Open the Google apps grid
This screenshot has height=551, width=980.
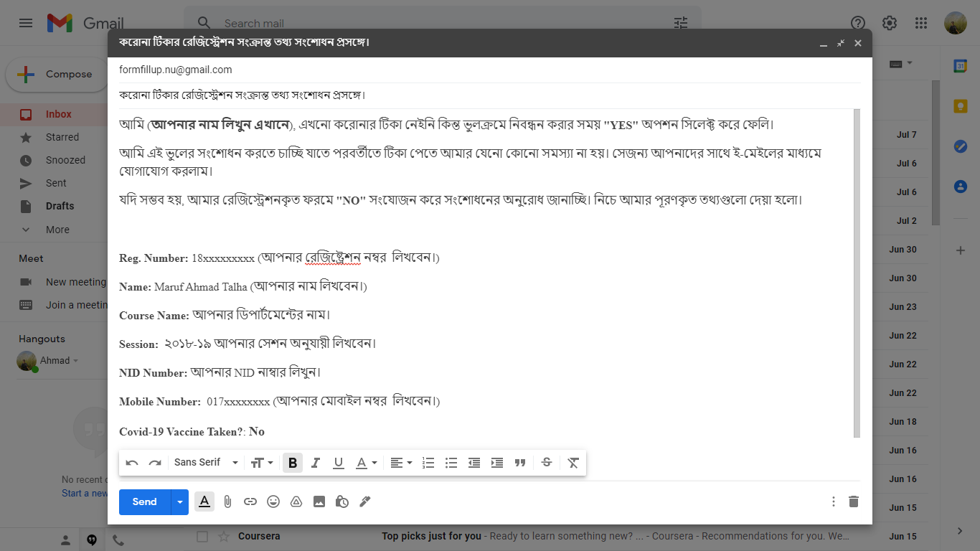(x=922, y=23)
